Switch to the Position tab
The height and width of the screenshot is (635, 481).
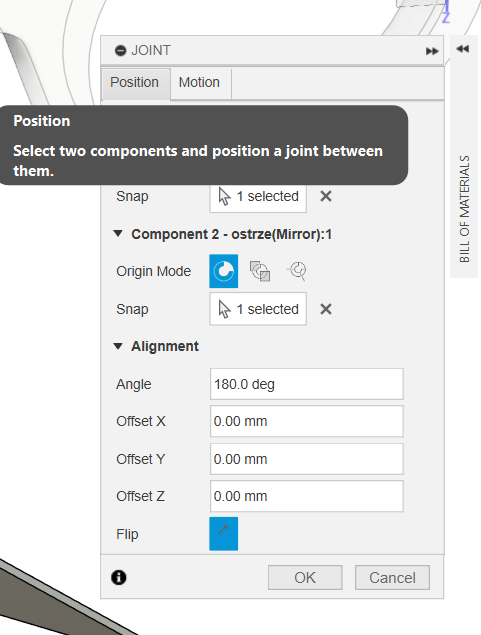135,83
